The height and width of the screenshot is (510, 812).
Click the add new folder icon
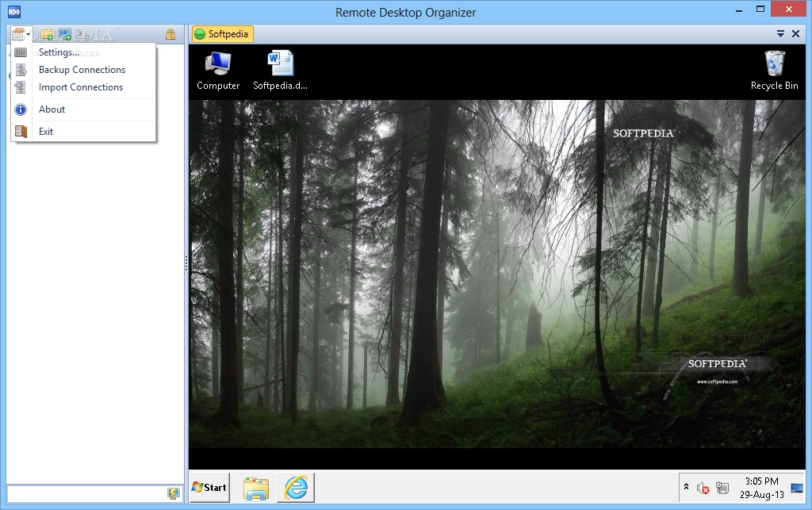(x=47, y=34)
